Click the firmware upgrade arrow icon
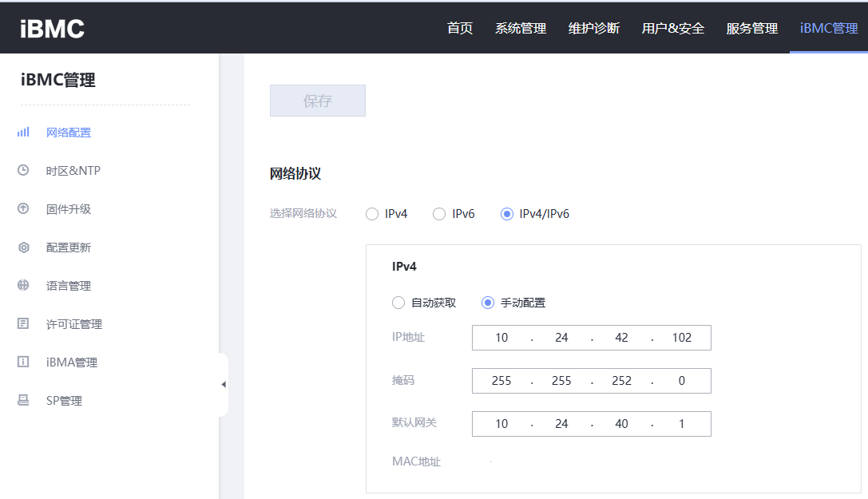868x499 pixels. point(23,208)
